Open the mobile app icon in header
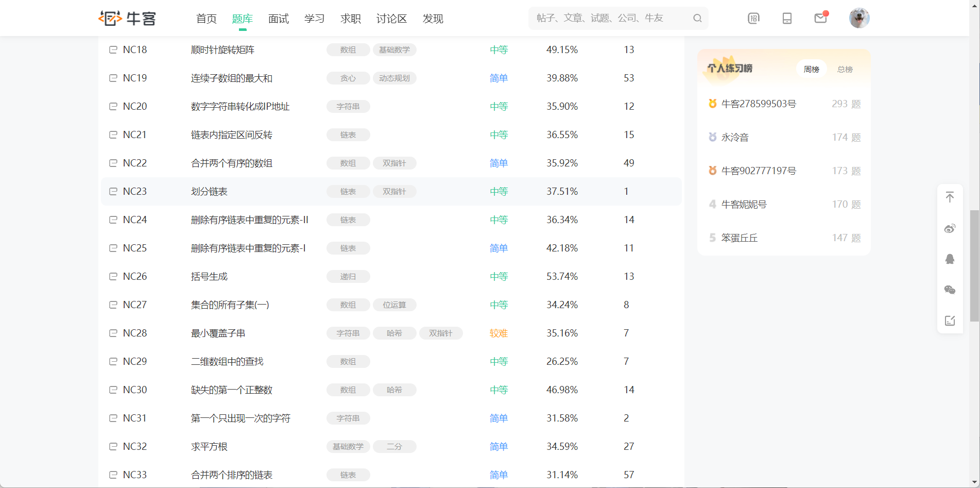 (787, 18)
